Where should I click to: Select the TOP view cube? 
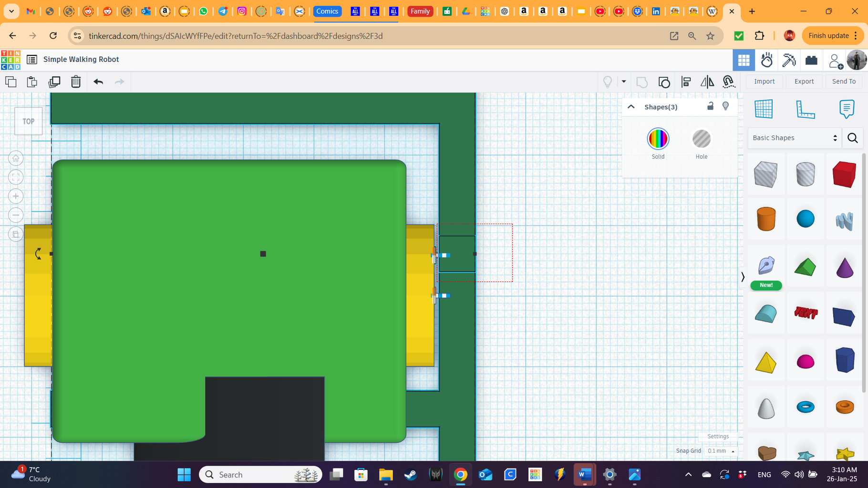coord(29,122)
